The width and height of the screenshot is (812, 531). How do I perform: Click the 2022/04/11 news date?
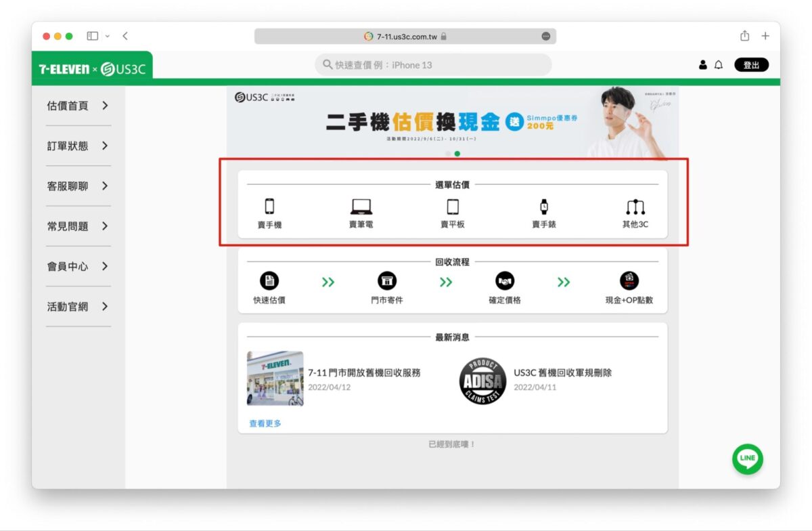pyautogui.click(x=535, y=387)
